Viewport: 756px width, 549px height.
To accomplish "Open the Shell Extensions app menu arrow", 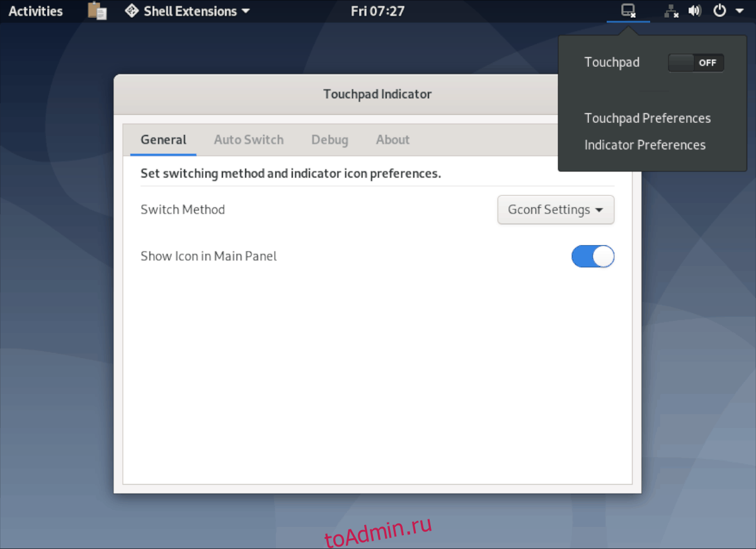I will click(x=246, y=11).
